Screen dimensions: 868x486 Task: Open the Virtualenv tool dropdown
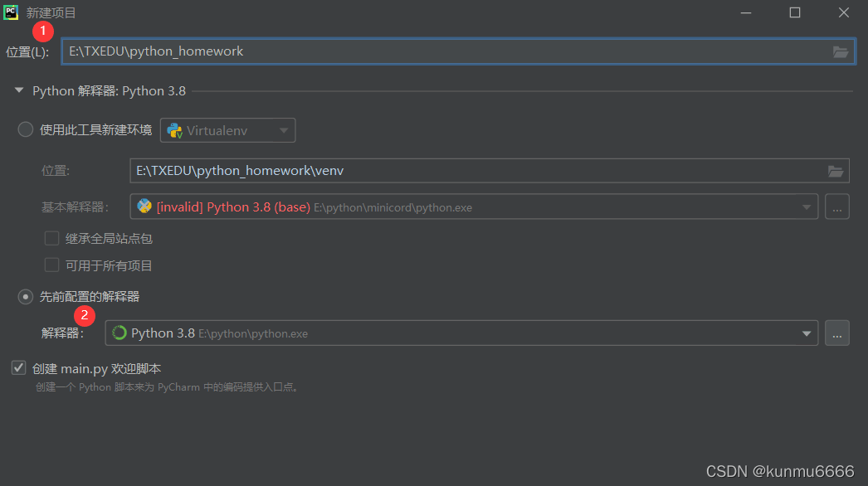227,131
